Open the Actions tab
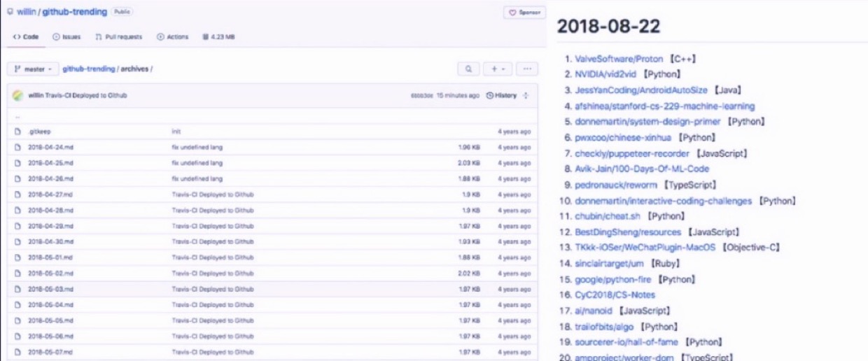Screen dimensions: 868x361 pos(172,37)
